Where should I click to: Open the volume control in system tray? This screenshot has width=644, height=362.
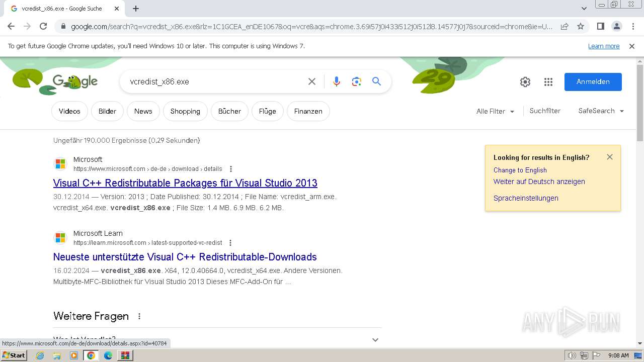[x=572, y=355]
